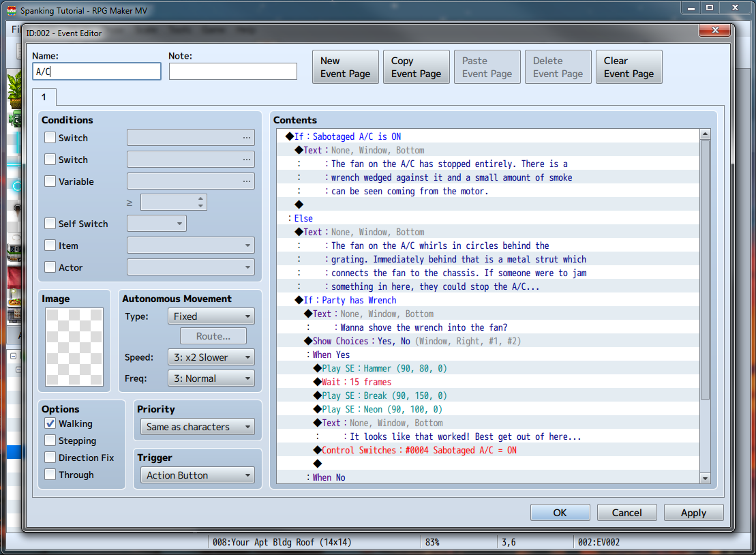Select the 'If : Party has Wrench' line
The height and width of the screenshot is (555, 756).
coord(488,300)
